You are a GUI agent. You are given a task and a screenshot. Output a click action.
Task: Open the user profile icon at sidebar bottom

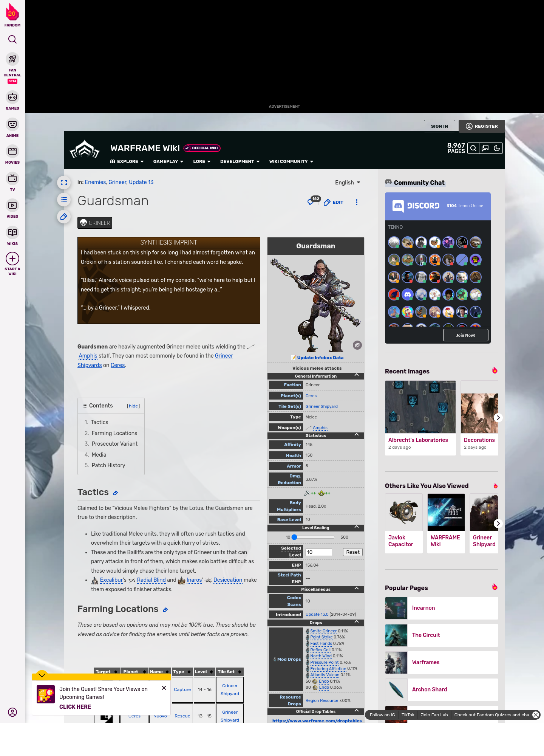coord(12,712)
